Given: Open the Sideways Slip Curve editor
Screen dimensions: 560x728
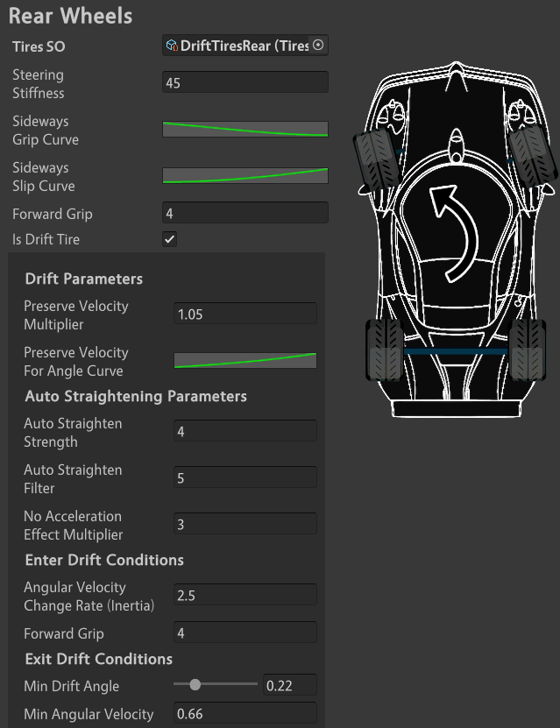Looking at the screenshot, I should (245, 175).
